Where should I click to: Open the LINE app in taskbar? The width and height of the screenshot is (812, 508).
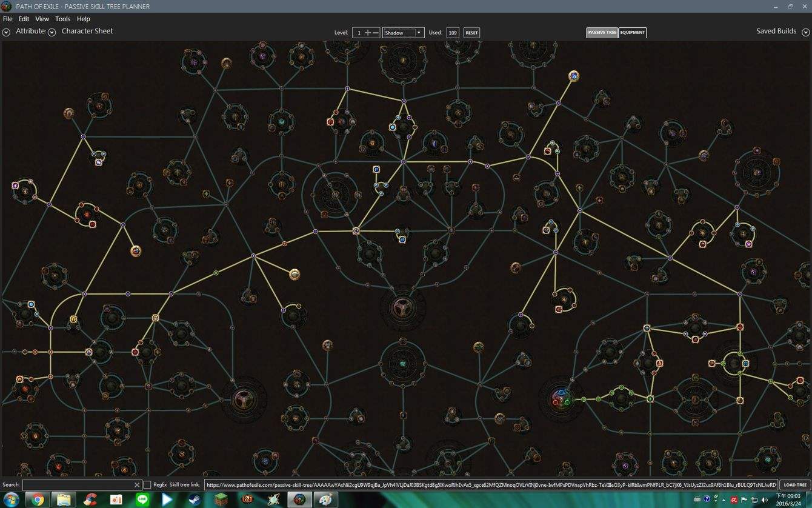coord(142,500)
